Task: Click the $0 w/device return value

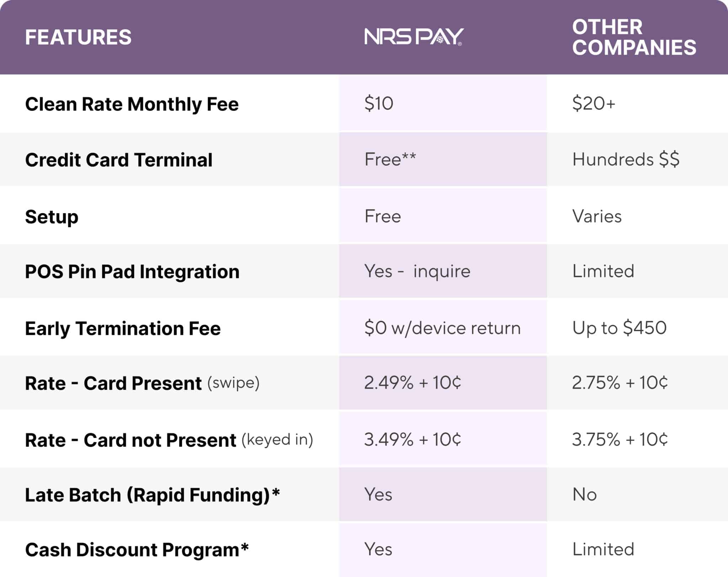Action: click(442, 328)
